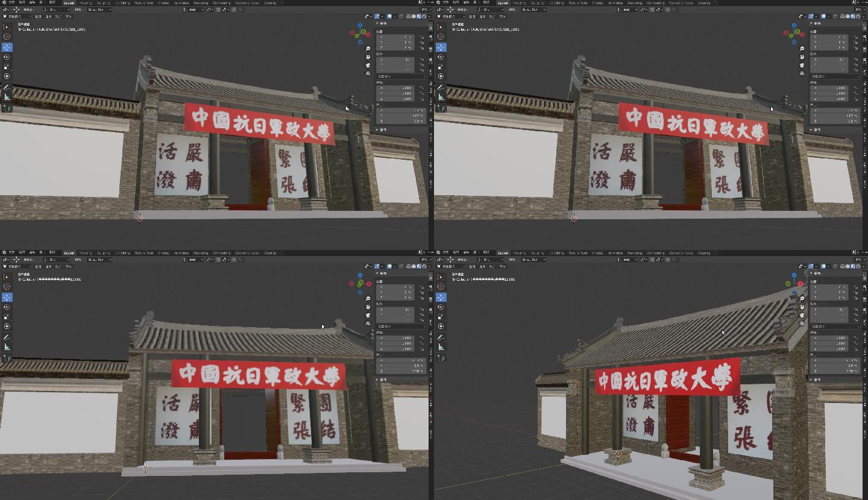Toggle viewport overlays in top-left window
This screenshot has width=868, height=500.
click(389, 16)
